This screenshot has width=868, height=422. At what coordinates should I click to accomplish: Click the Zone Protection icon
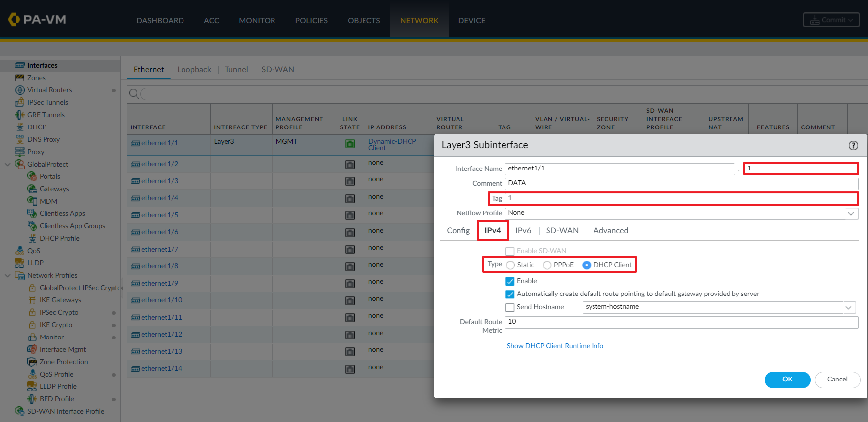tap(32, 362)
